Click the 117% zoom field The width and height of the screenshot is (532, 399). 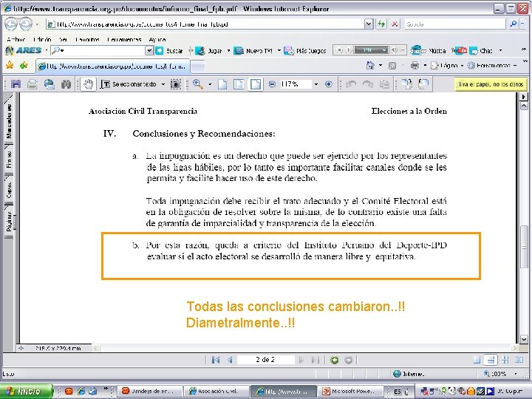click(296, 84)
